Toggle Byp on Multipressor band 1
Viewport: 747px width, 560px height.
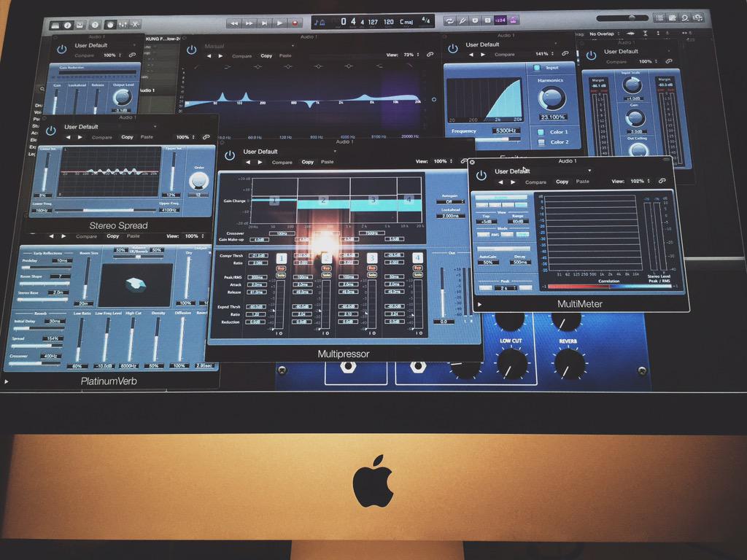(281, 268)
